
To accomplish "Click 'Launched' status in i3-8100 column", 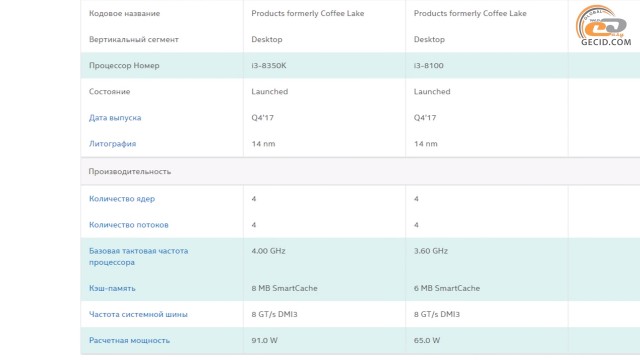I will (432, 92).
